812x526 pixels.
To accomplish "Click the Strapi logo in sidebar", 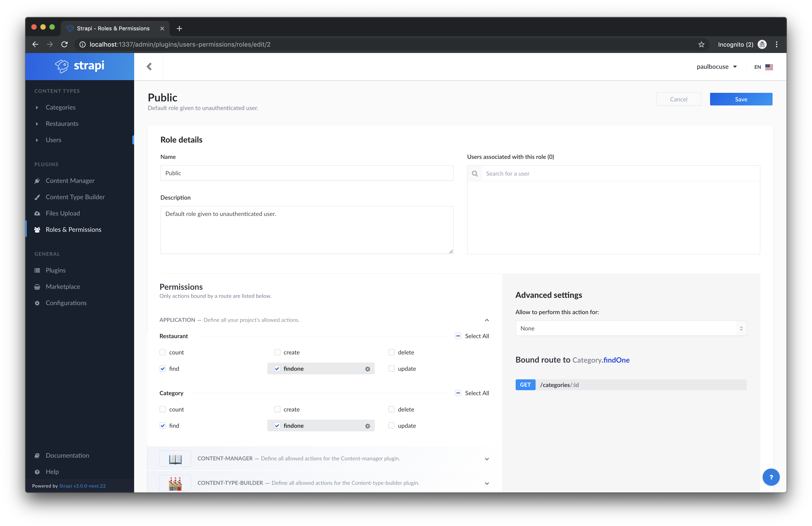I will tap(80, 66).
